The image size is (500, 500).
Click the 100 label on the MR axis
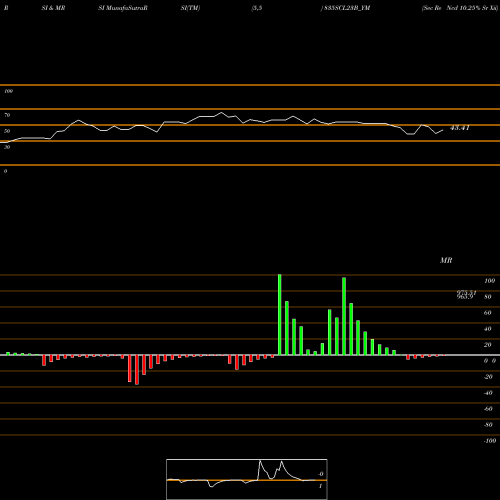(489, 281)
